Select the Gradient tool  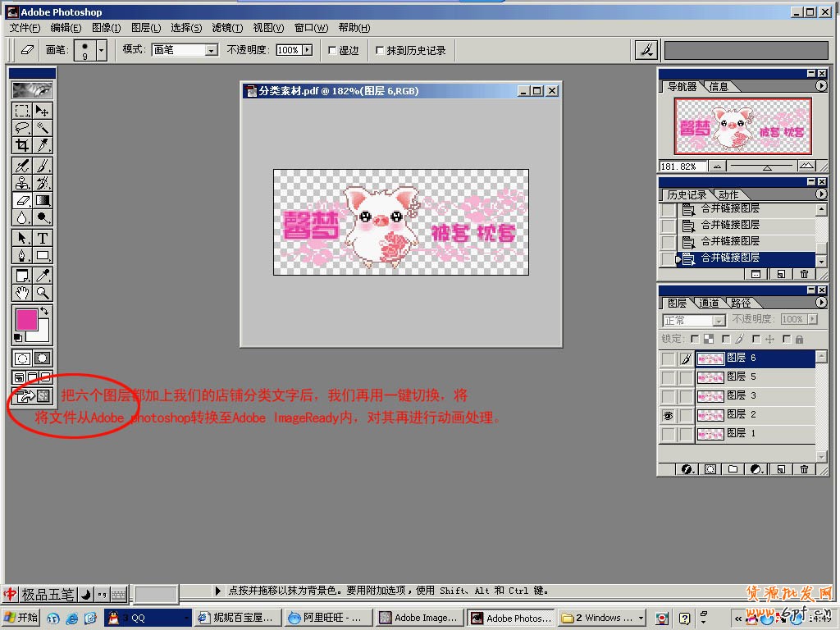tap(43, 200)
